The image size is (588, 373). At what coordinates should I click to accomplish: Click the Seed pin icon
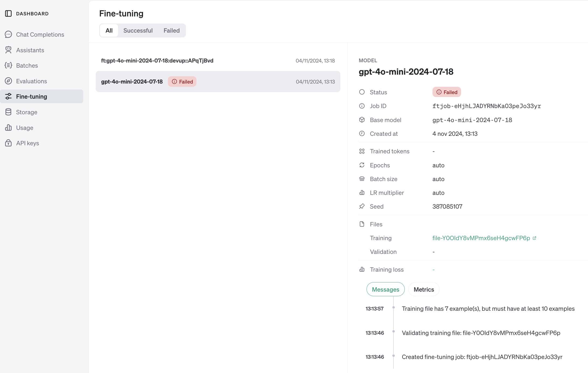[x=362, y=206]
